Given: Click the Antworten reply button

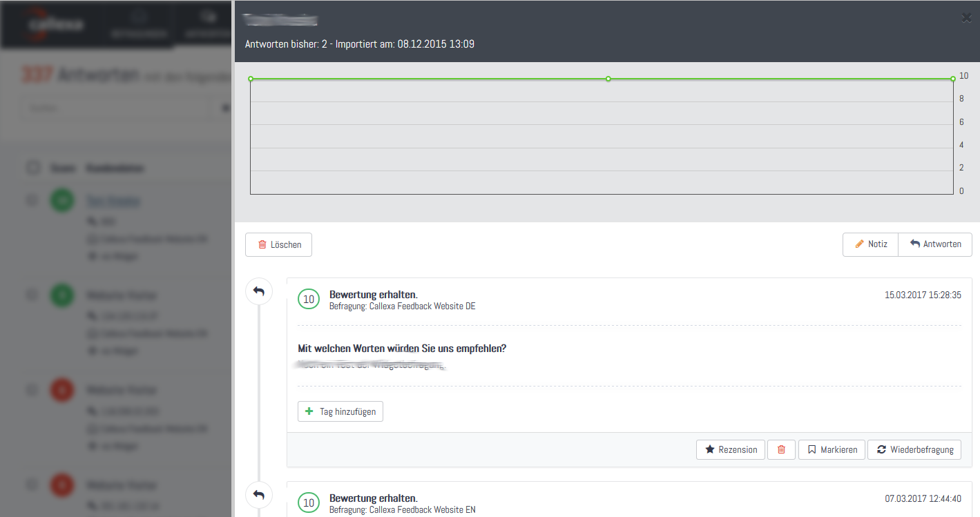Looking at the screenshot, I should tap(935, 244).
